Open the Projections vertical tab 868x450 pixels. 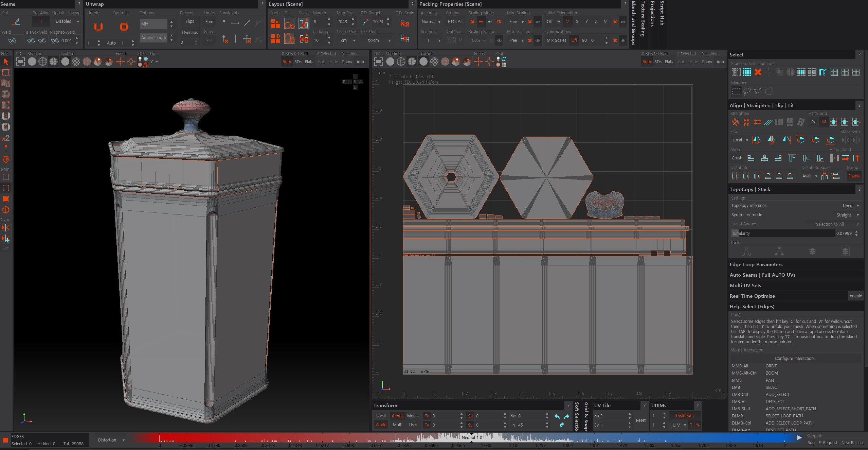(x=652, y=14)
